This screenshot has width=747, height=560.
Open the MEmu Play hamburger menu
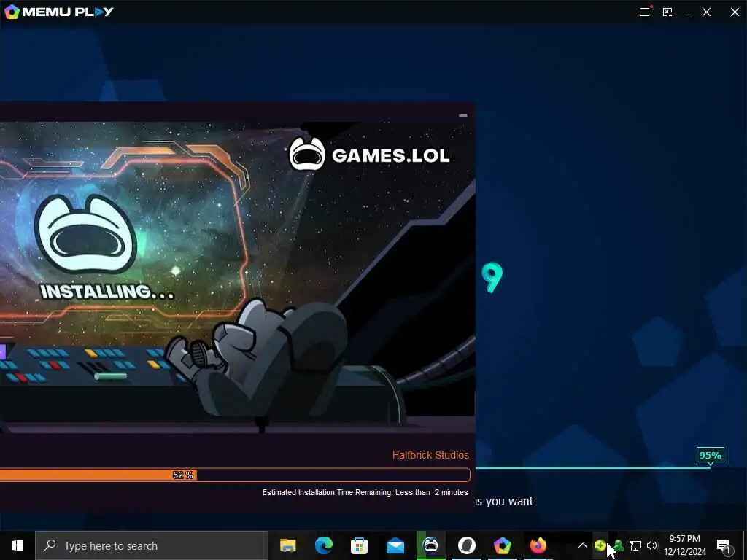[645, 12]
